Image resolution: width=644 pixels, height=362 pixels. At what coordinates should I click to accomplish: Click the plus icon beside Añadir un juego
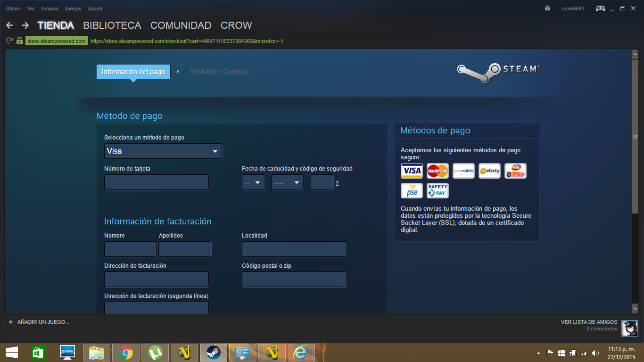tap(11, 322)
